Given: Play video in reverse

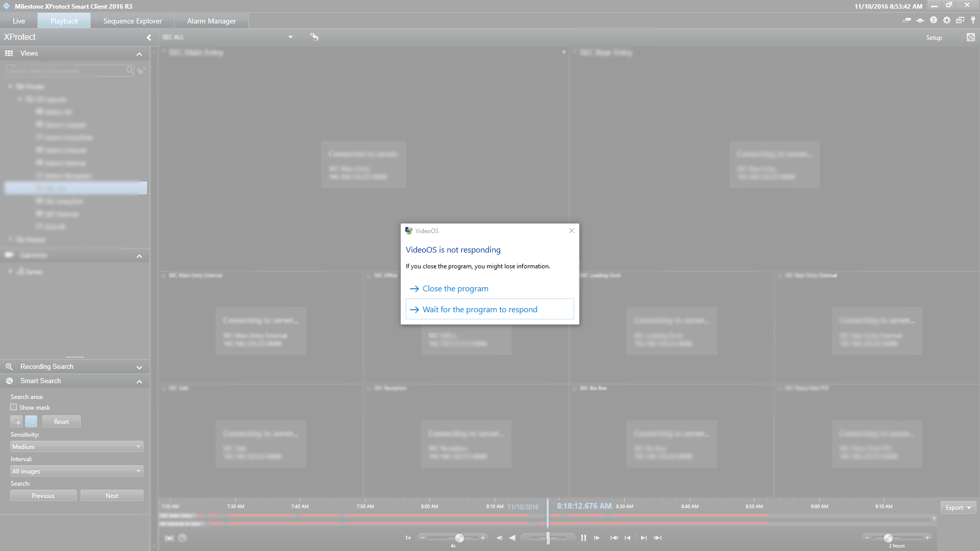Looking at the screenshot, I should click(512, 538).
